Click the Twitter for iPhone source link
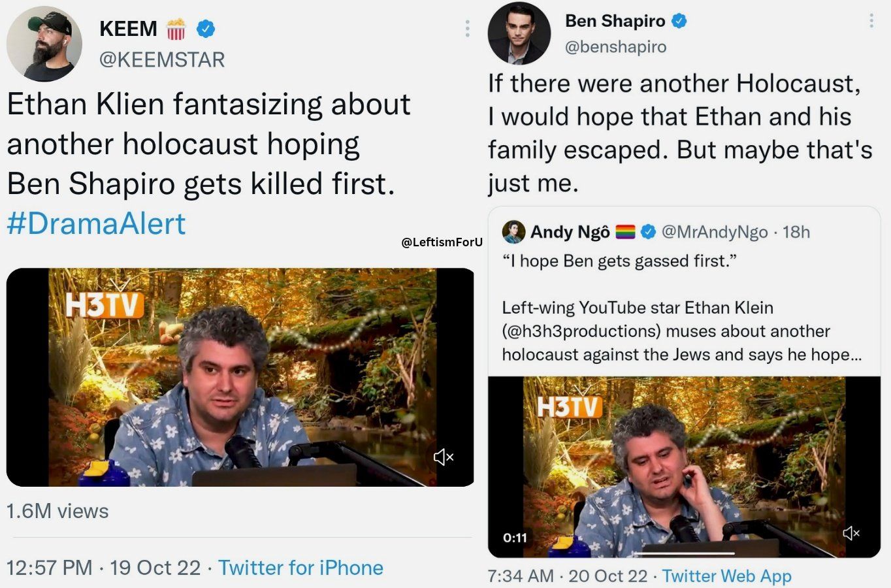891x588 pixels. 300,567
